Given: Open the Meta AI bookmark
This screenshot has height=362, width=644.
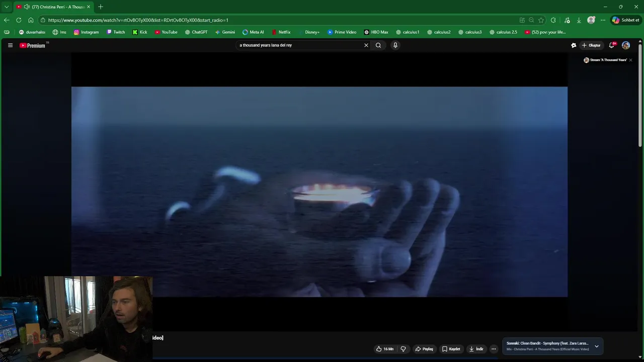Looking at the screenshot, I should (253, 32).
